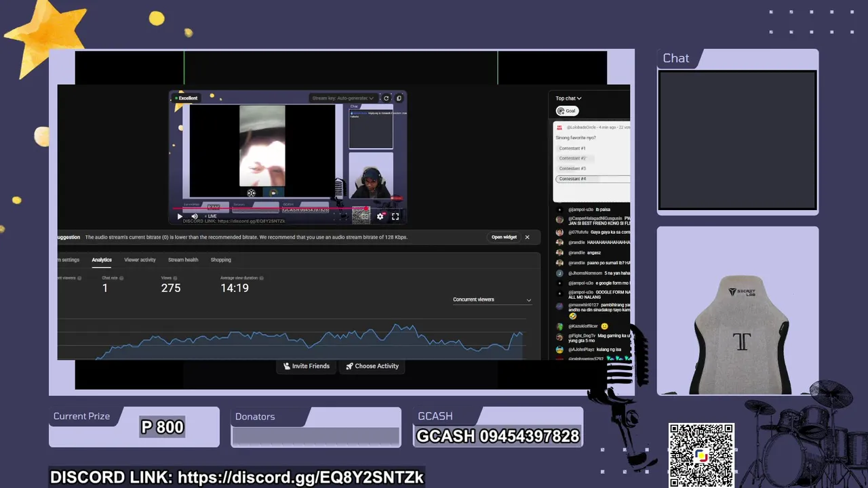Open the Stream key dropdown
868x488 pixels.
coord(342,98)
